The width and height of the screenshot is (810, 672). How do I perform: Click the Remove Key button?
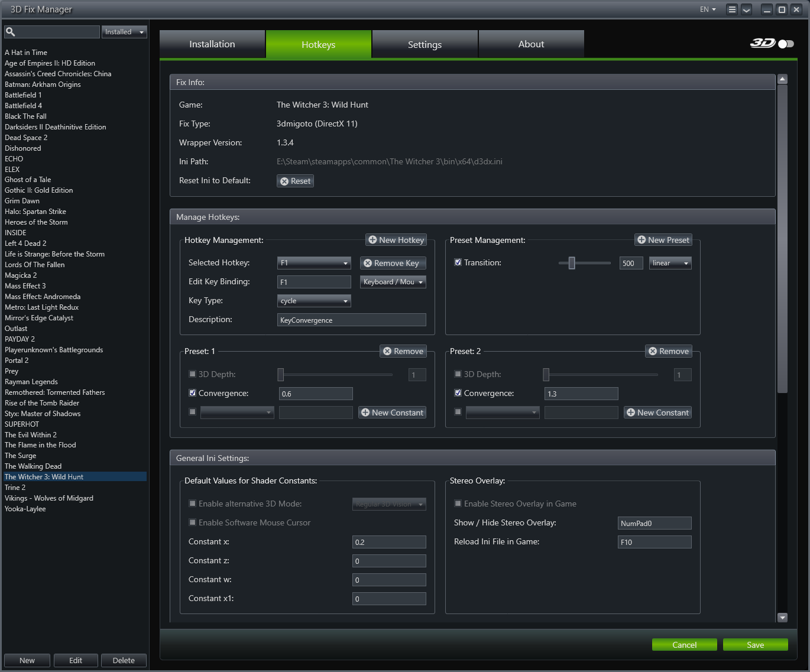(393, 263)
